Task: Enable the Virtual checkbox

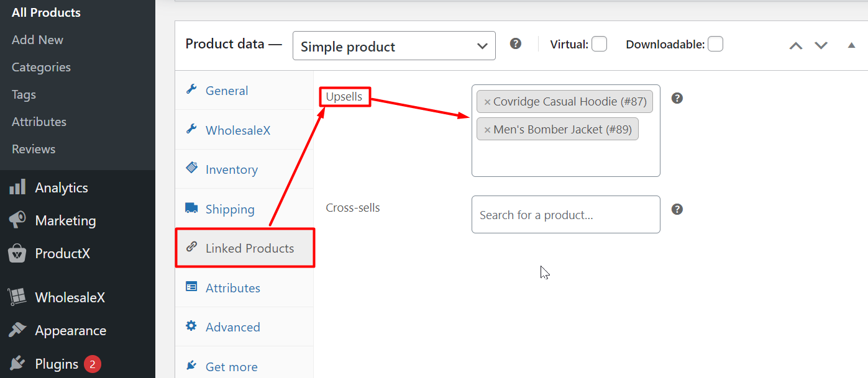Action: click(x=599, y=44)
